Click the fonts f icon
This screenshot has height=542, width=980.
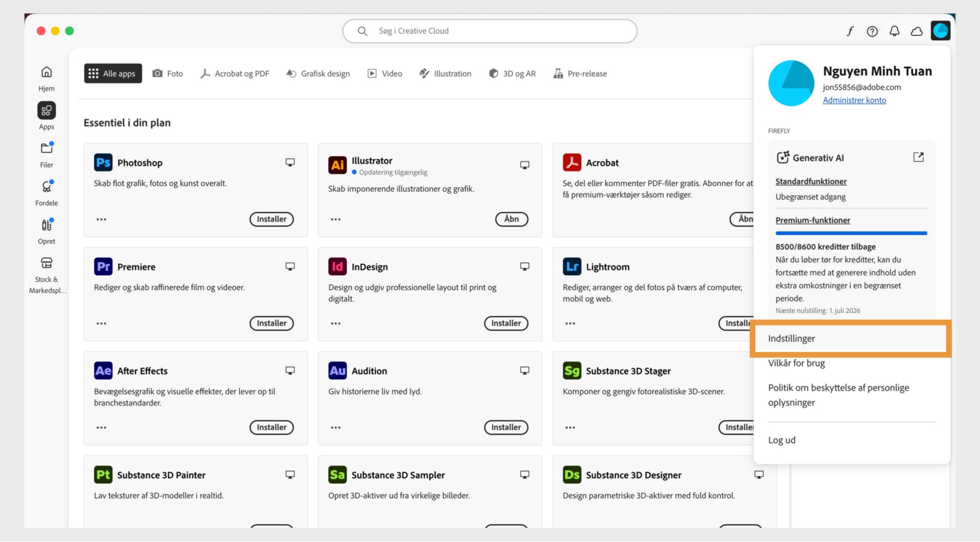click(x=850, y=32)
